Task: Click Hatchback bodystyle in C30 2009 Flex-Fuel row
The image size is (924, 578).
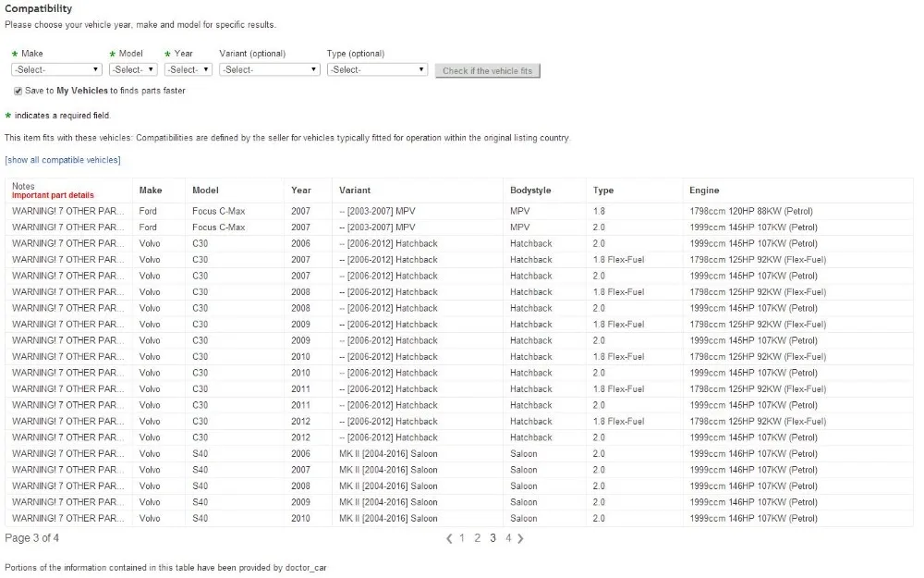Action: pyautogui.click(x=531, y=325)
